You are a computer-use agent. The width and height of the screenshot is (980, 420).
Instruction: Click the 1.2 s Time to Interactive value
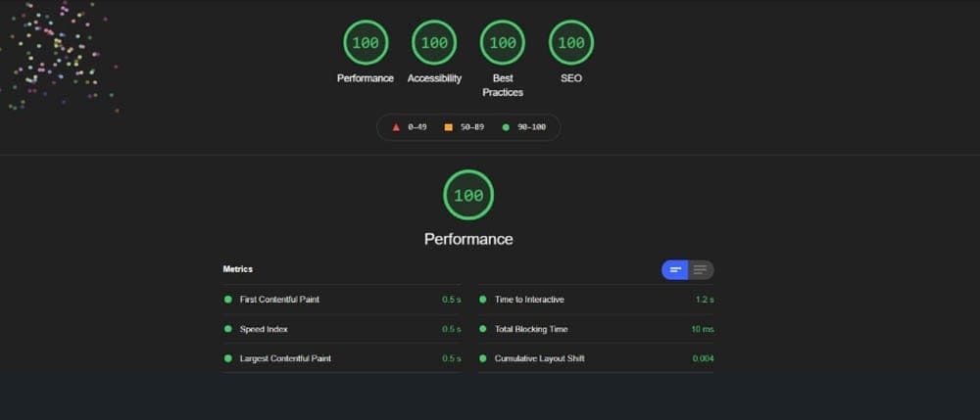[704, 300]
